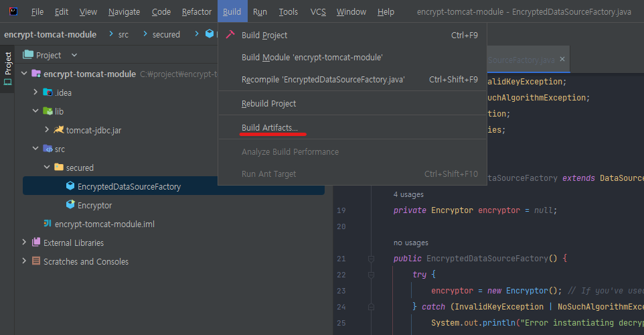644x335 pixels.
Task: Click the 'no usages' inlay hint
Action: coord(411,243)
